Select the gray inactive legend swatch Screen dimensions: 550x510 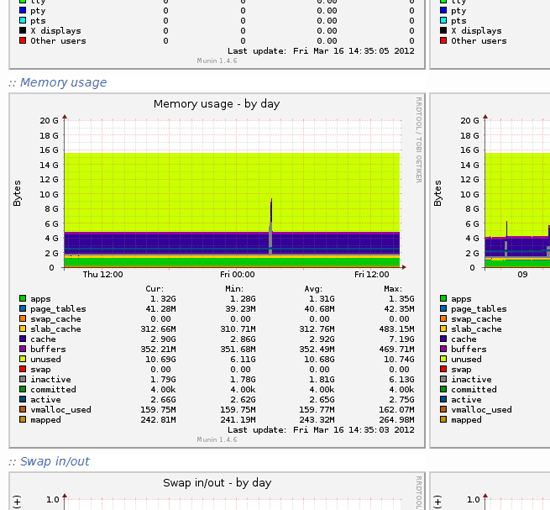22,379
